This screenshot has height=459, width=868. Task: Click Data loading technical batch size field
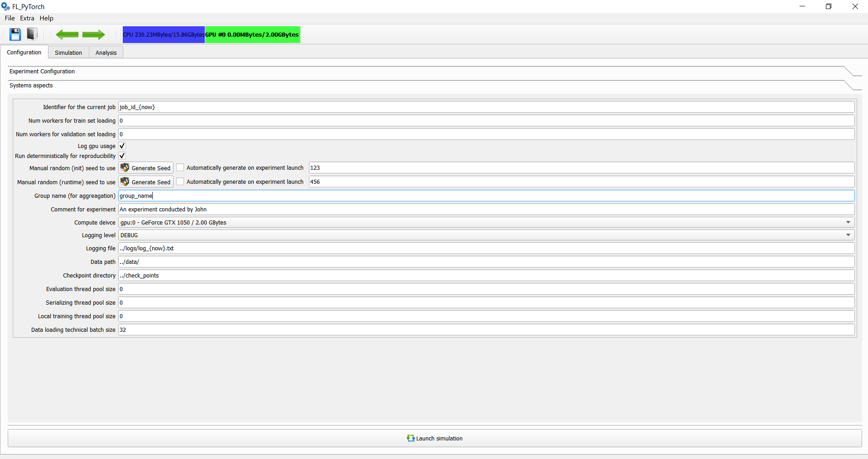coord(487,330)
